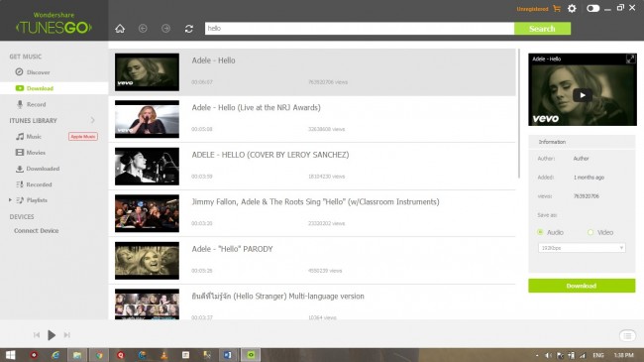Open Discover in the sidebar

38,72
